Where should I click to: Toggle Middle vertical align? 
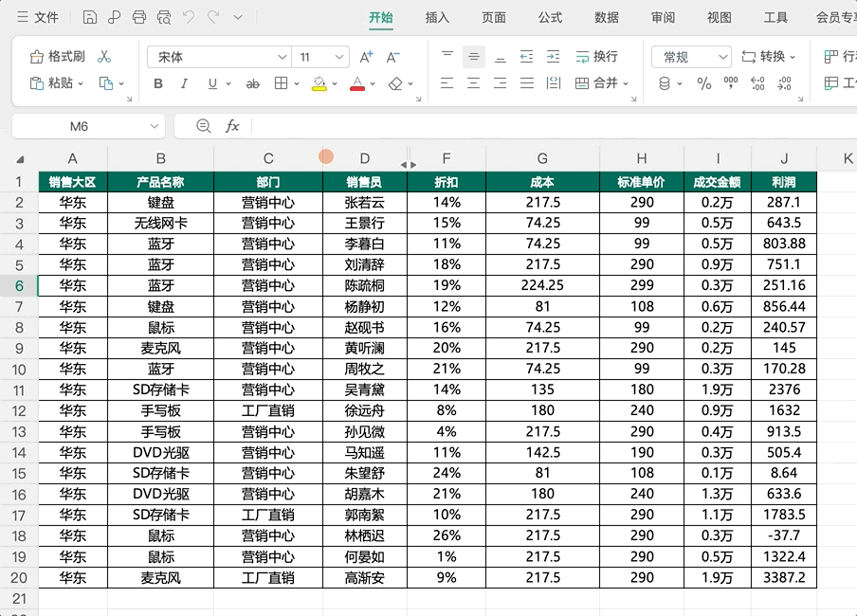(474, 56)
